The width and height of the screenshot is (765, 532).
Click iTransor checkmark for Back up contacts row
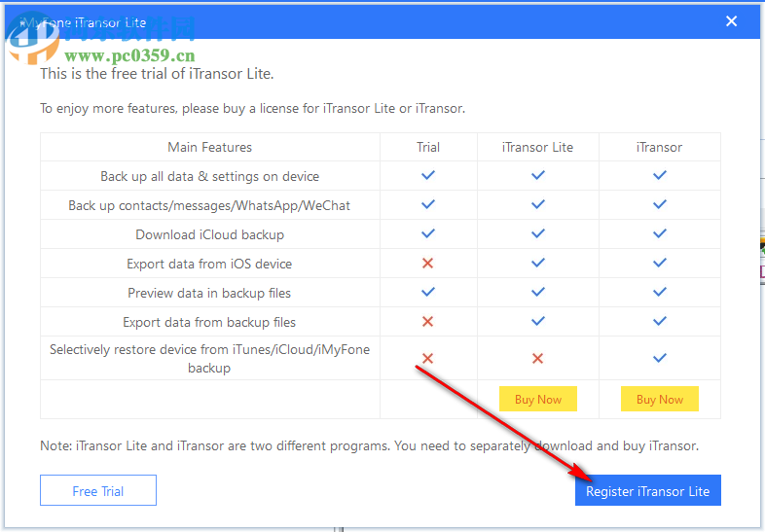pyautogui.click(x=660, y=204)
